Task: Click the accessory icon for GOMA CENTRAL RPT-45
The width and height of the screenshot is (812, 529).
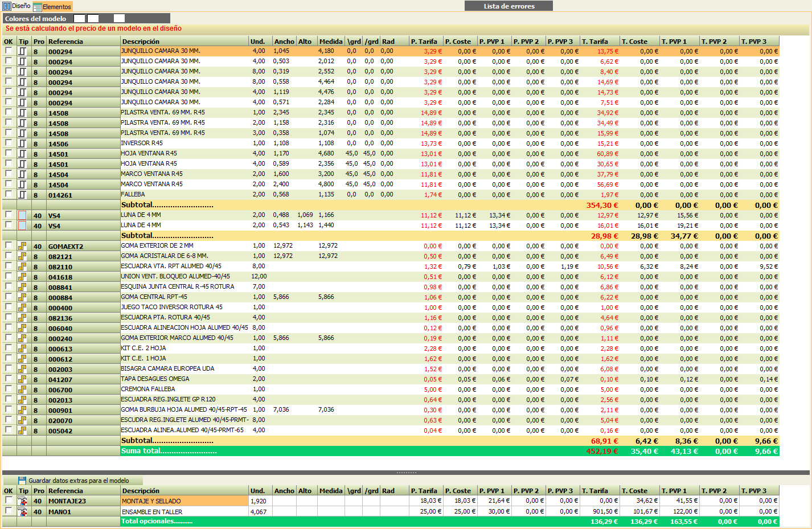Action: [x=23, y=297]
